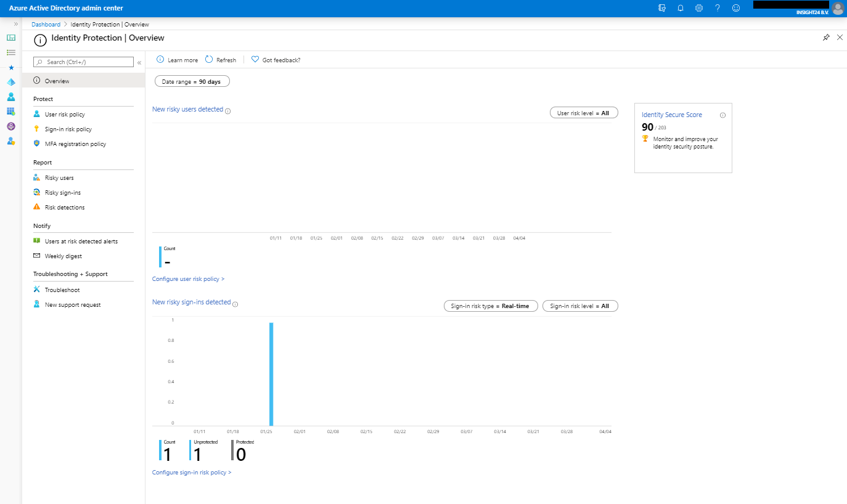Show info for New risky users detected

coord(228,111)
